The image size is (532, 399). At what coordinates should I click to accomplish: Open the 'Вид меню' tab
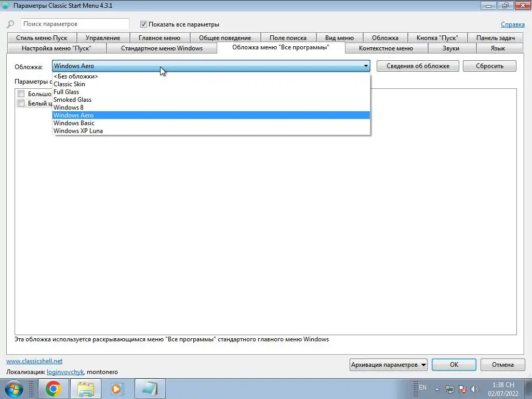click(x=339, y=37)
